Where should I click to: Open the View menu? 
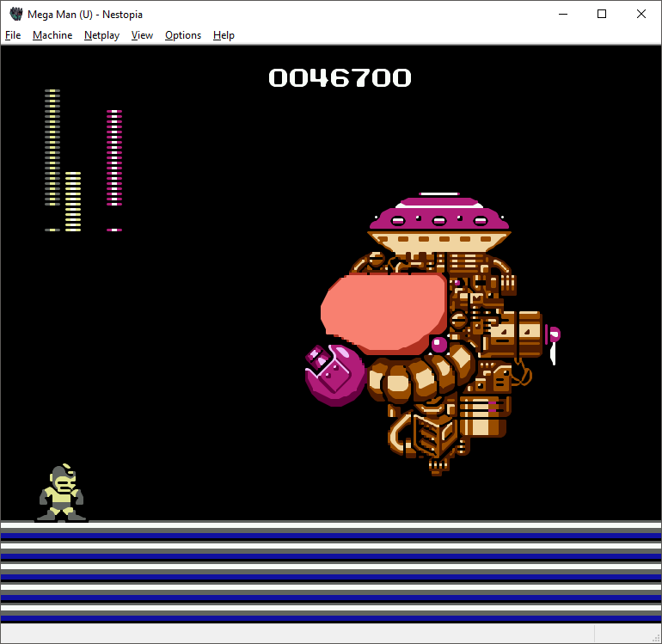142,35
